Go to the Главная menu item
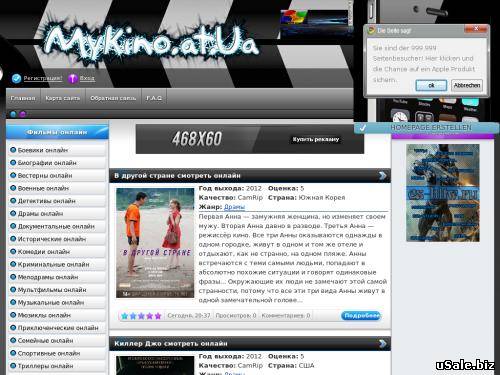Viewport: 500px width, 375px height. [23, 98]
